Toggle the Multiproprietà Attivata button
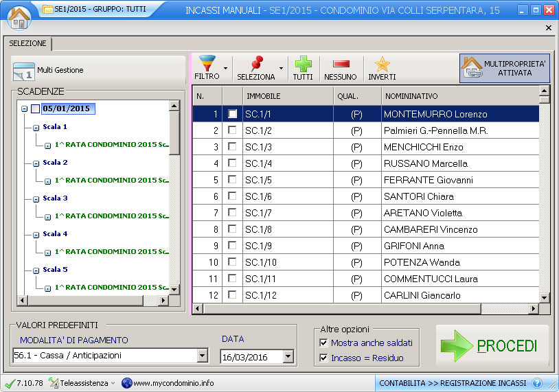Viewport: 559px width, 392px height. (505, 68)
